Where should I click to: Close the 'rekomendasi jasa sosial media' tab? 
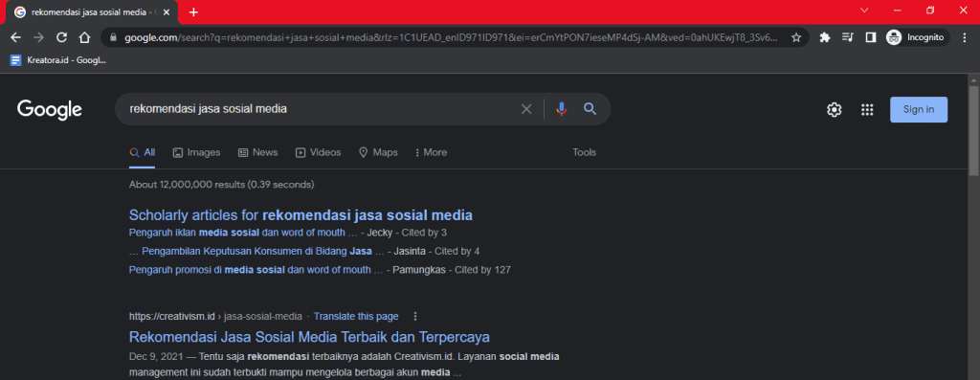pyautogui.click(x=167, y=11)
